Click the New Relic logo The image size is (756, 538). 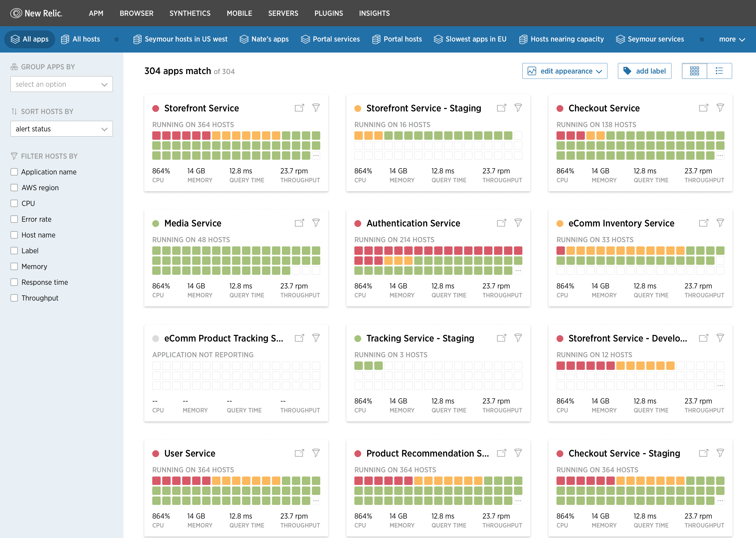pyautogui.click(x=36, y=13)
